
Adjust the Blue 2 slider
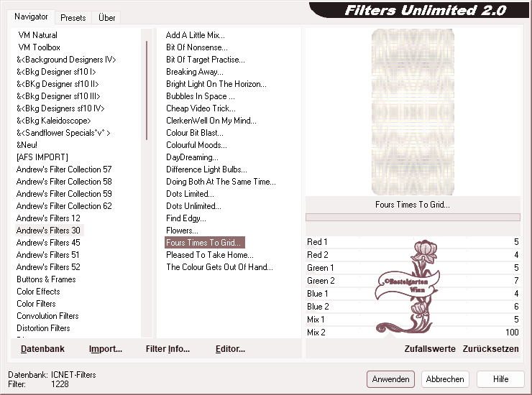click(413, 306)
